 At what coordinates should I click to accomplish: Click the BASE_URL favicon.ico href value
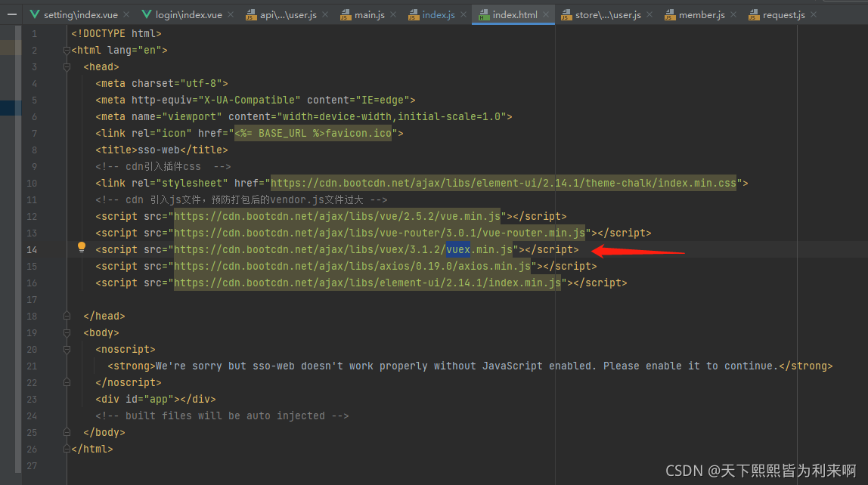point(313,133)
